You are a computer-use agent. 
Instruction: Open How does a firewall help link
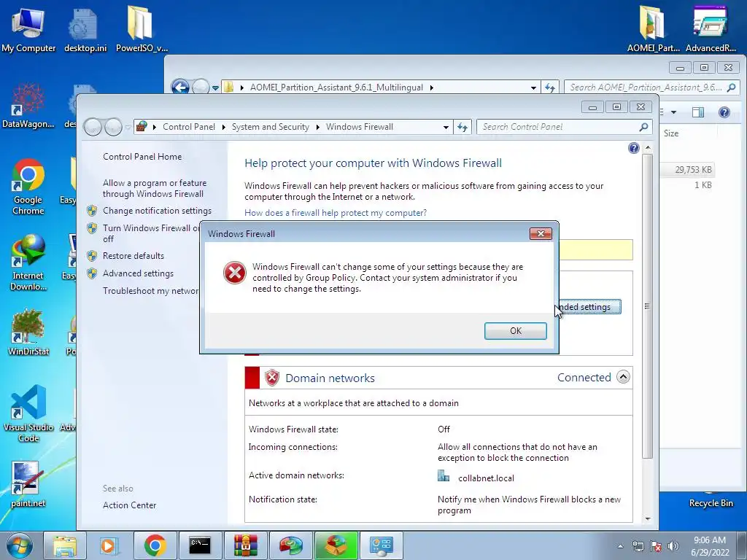pyautogui.click(x=336, y=213)
